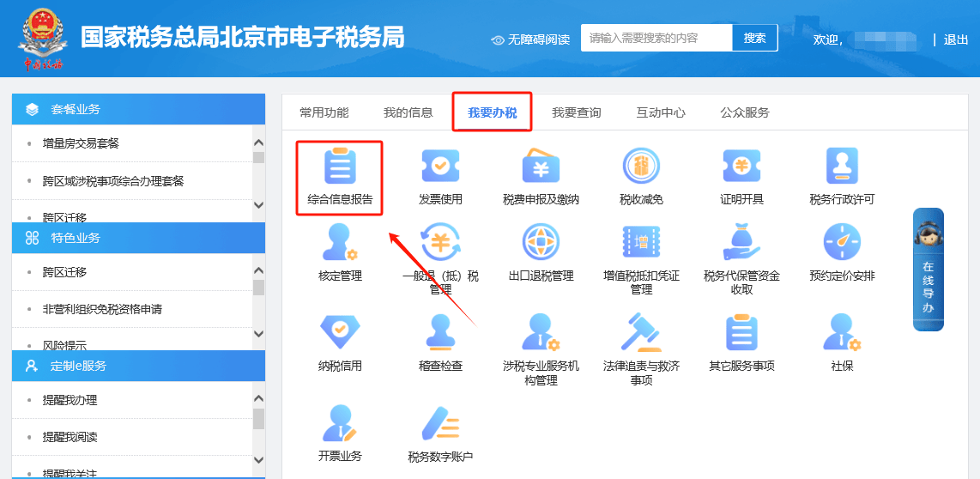Open the 在线导办 floating assistant
The height and width of the screenshot is (479, 980).
928,270
